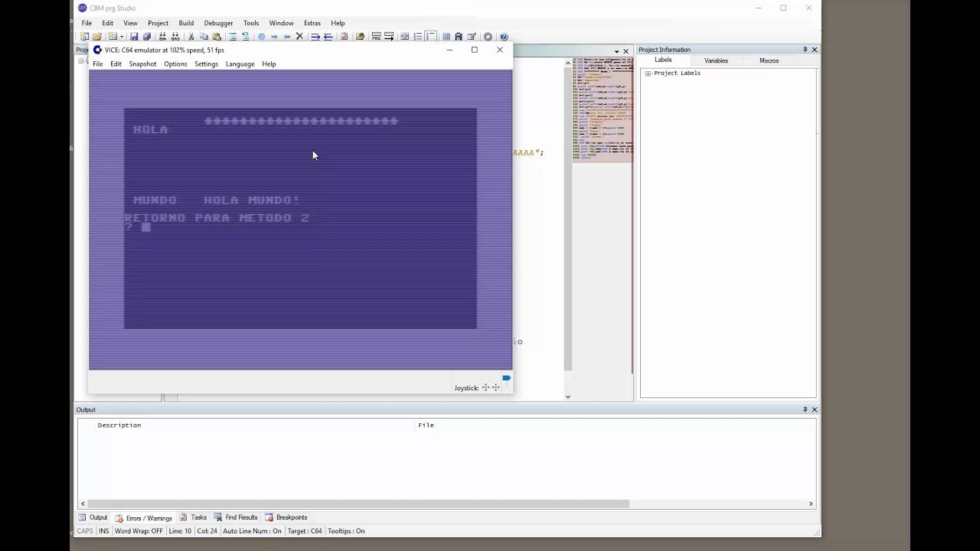Click the code minimap thumbnail preview

603,110
